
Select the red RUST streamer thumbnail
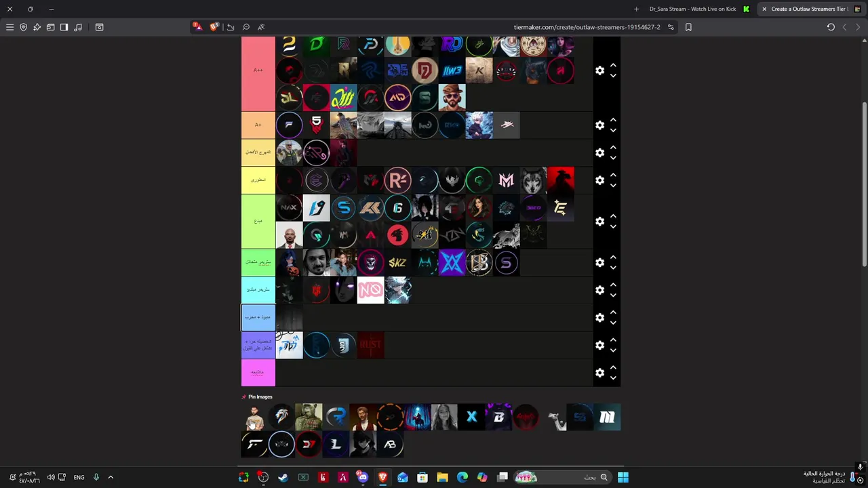point(370,345)
